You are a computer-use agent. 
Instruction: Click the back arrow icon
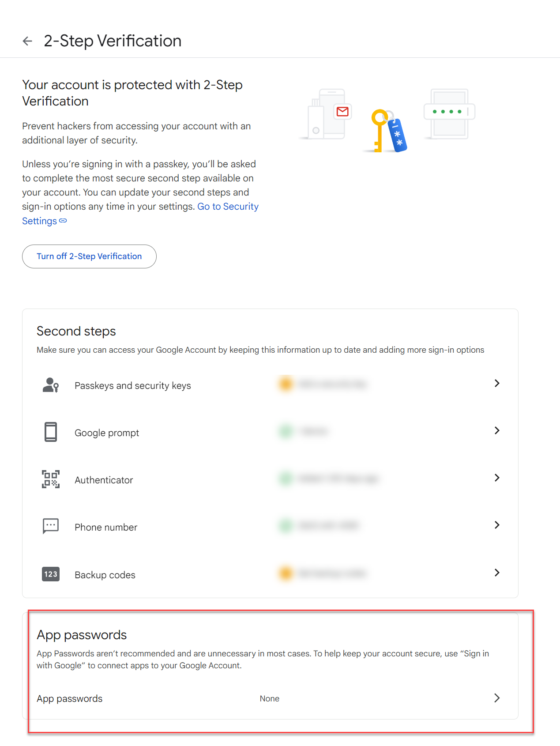[x=27, y=41]
